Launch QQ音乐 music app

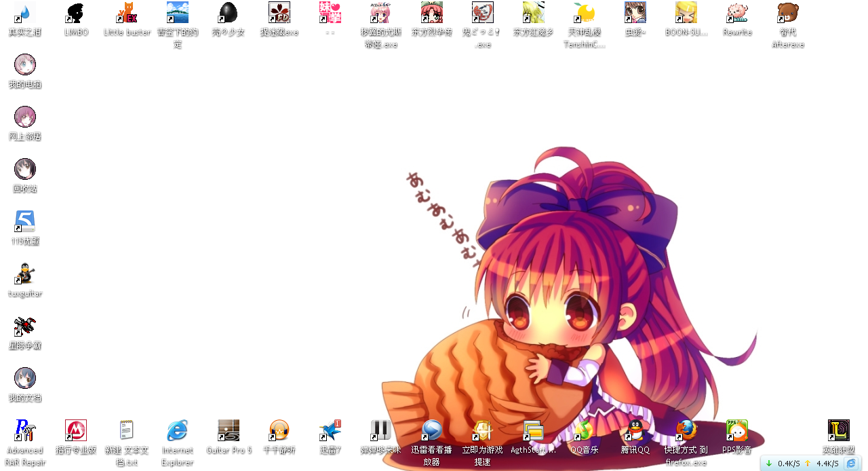click(x=585, y=430)
